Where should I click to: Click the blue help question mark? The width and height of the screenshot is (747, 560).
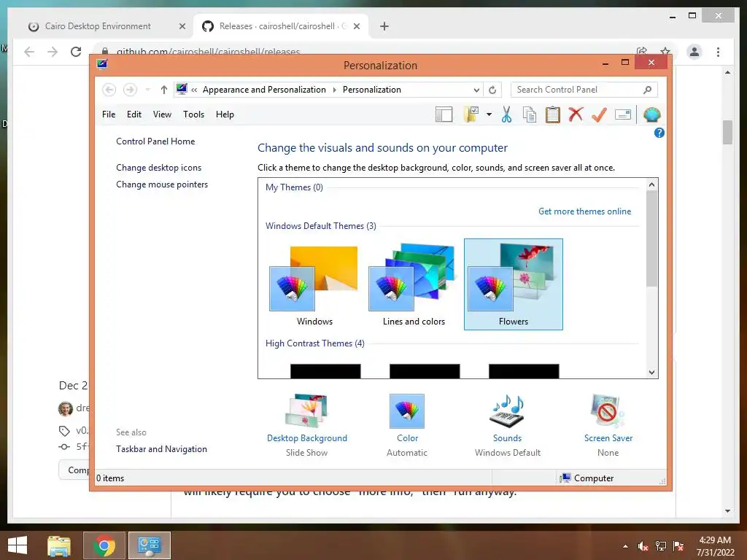[x=659, y=133]
